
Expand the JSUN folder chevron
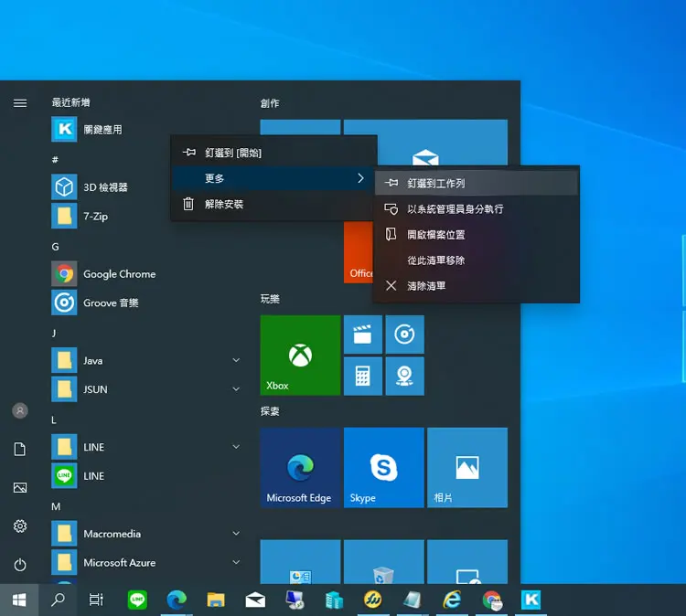(236, 389)
